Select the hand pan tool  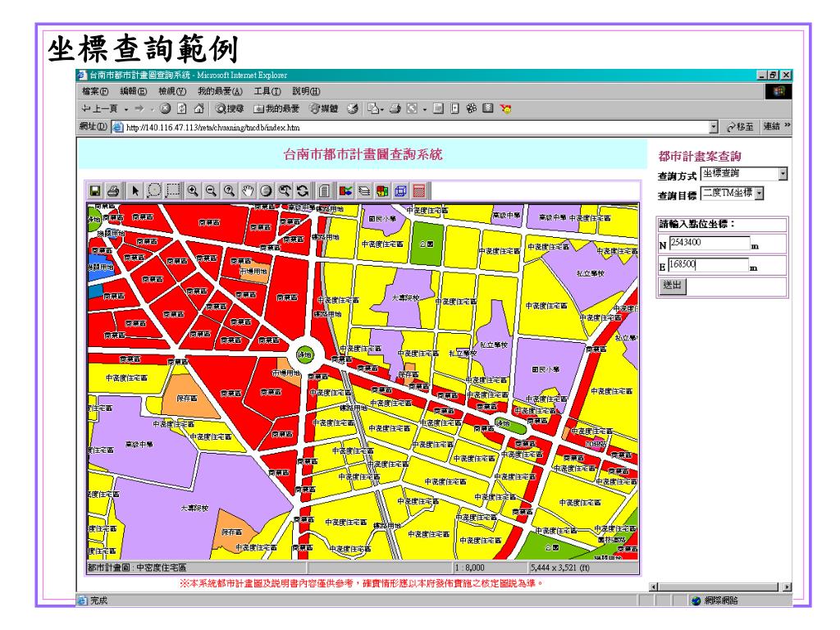click(x=248, y=191)
